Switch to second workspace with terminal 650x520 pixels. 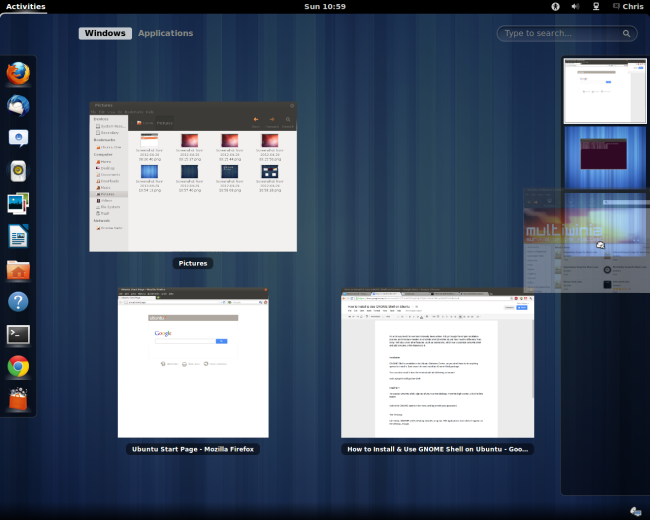coord(605,156)
